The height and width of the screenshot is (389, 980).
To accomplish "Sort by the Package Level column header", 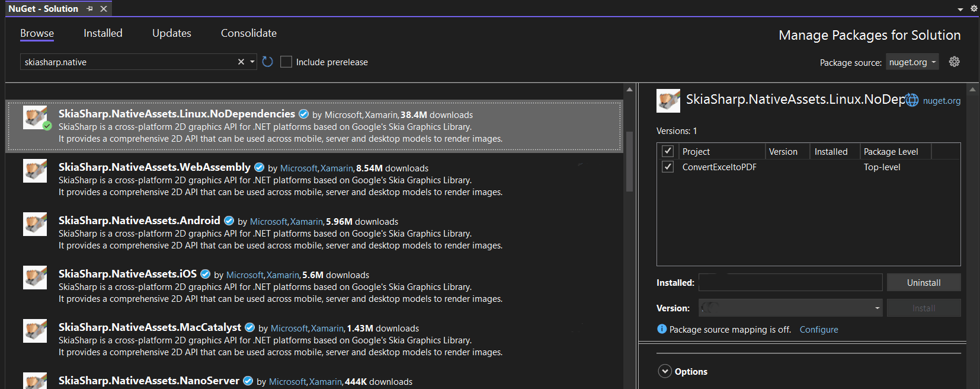I will pyautogui.click(x=895, y=151).
